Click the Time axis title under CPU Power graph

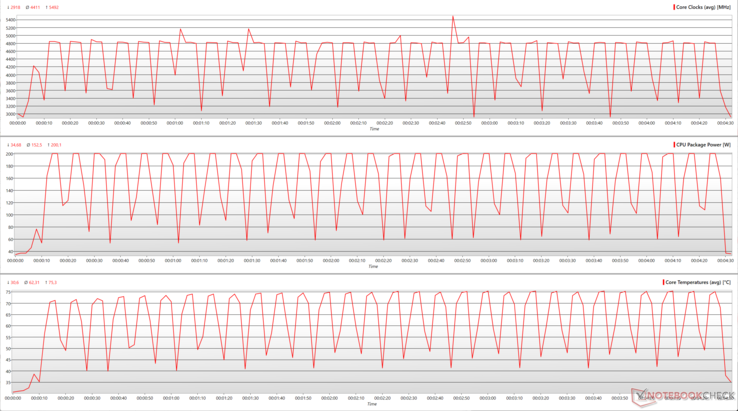pos(373,266)
